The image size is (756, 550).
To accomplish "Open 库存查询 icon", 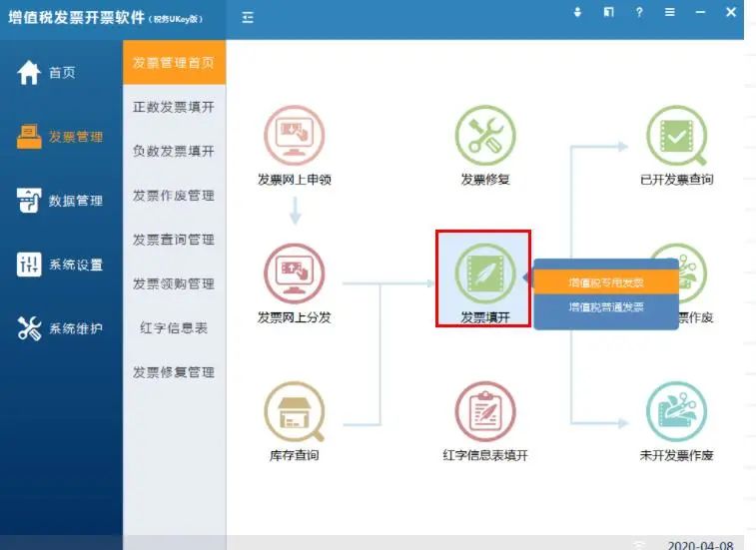I will tap(294, 412).
